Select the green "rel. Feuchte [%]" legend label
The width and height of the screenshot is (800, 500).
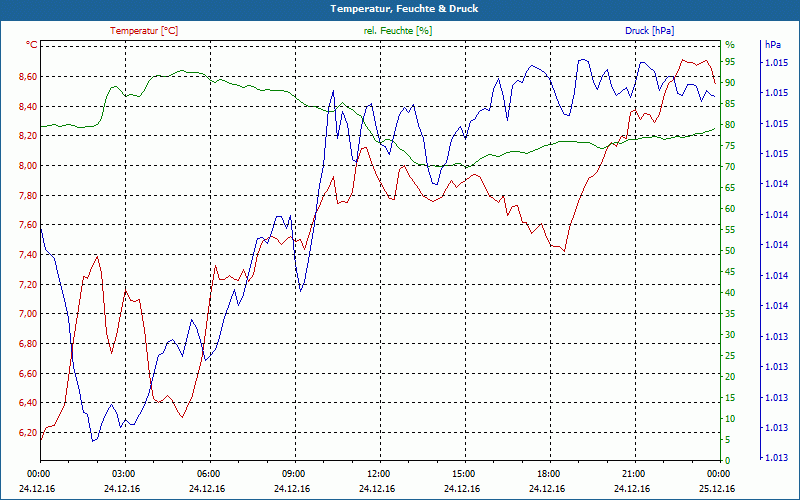pos(397,31)
